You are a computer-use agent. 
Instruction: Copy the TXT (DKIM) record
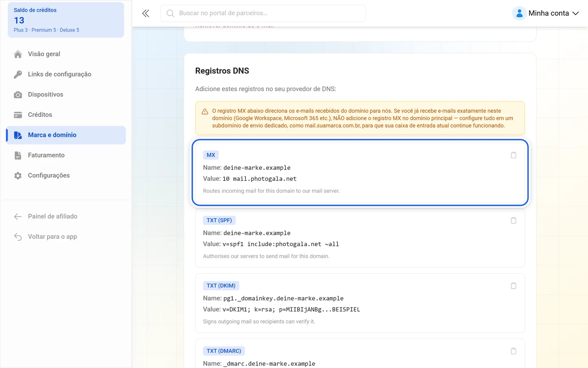coord(514,286)
